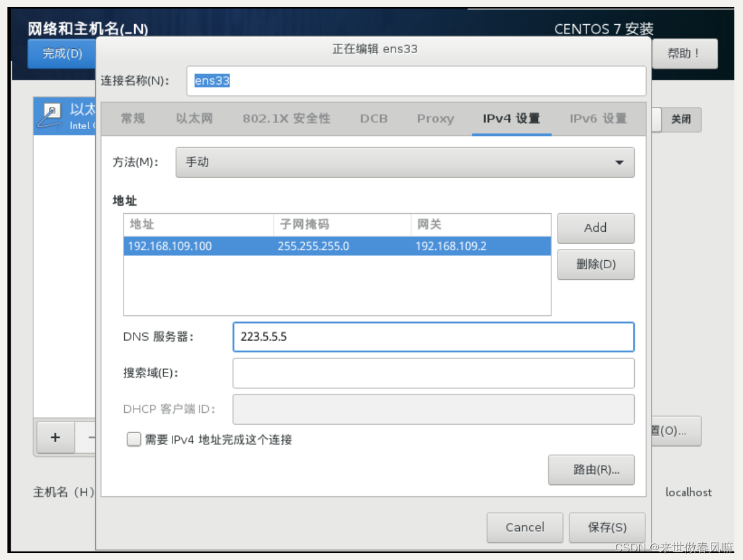Select the IPv4 设置 tab
This screenshot has width=743, height=560.
(511, 119)
